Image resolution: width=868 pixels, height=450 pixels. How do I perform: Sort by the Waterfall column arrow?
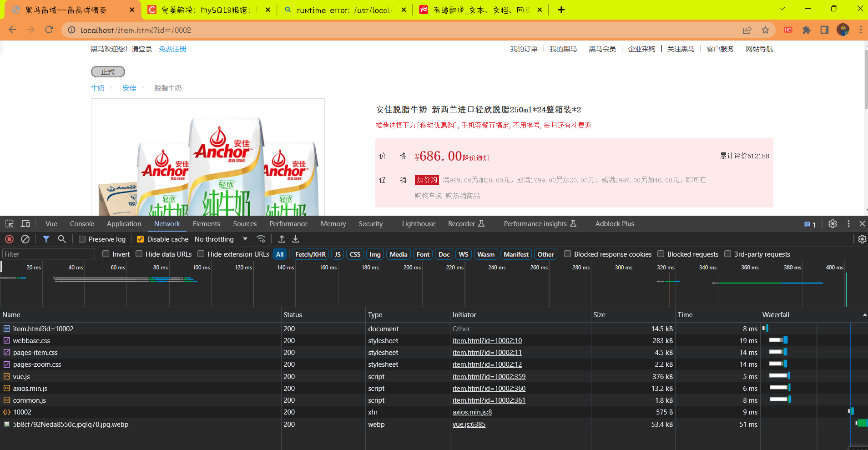coord(864,315)
